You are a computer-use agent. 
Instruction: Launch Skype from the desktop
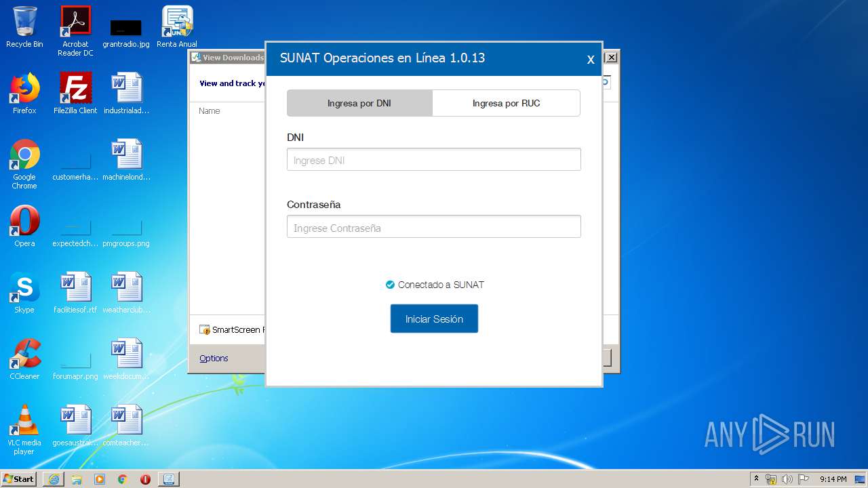click(x=24, y=293)
